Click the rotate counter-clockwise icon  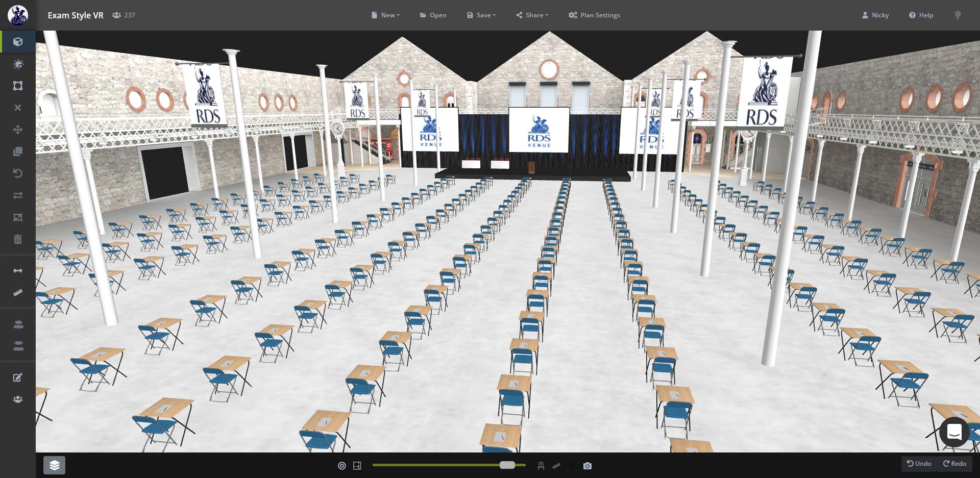(x=18, y=173)
